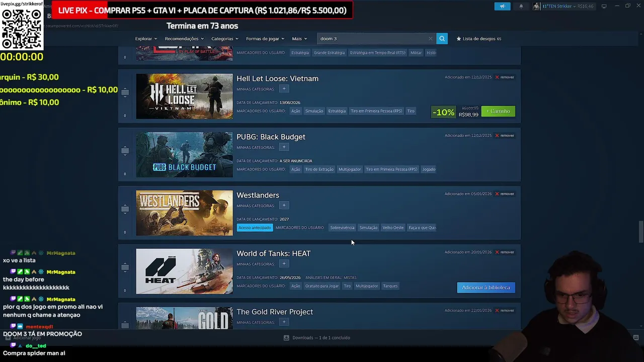Focus the store search field containing 'doom 3'
644x362 pixels.
tap(377, 39)
